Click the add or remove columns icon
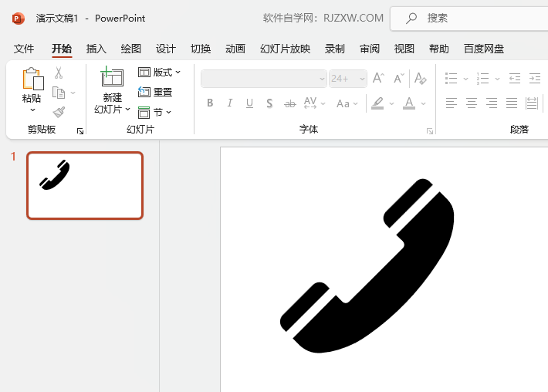This screenshot has width=548, height=392. tap(532, 103)
